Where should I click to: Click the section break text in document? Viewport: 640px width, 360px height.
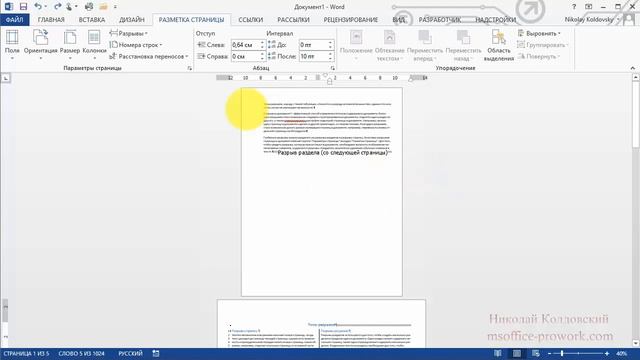click(x=332, y=153)
